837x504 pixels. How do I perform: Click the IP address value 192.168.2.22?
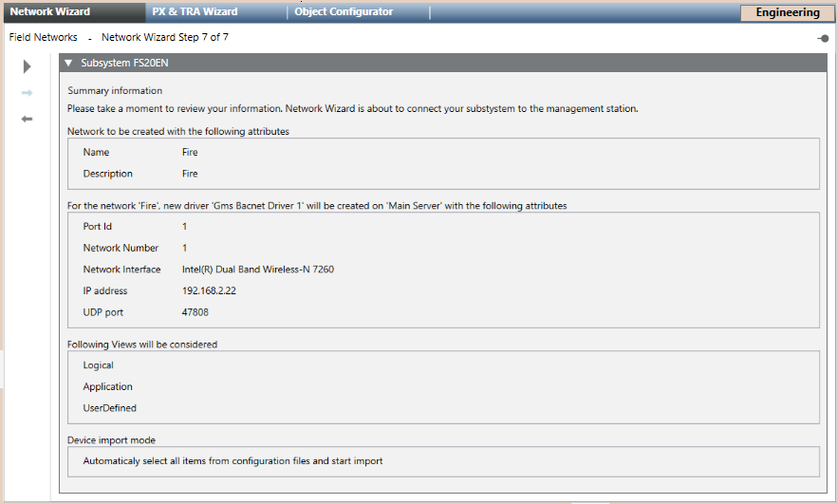click(209, 291)
